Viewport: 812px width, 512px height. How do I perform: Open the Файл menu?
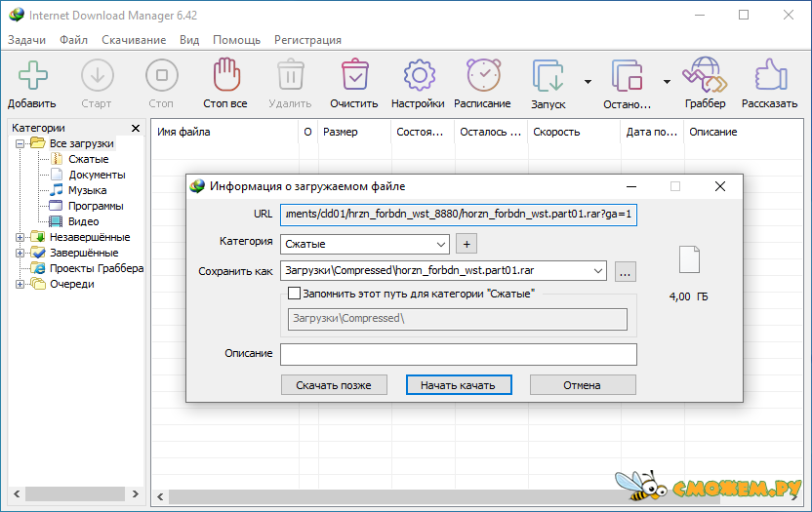(x=73, y=40)
